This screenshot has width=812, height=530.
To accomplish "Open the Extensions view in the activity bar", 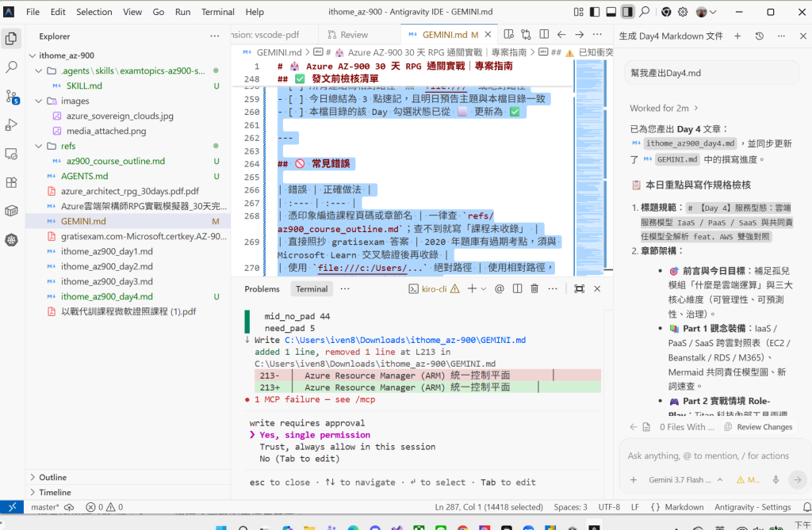I will tap(11, 182).
